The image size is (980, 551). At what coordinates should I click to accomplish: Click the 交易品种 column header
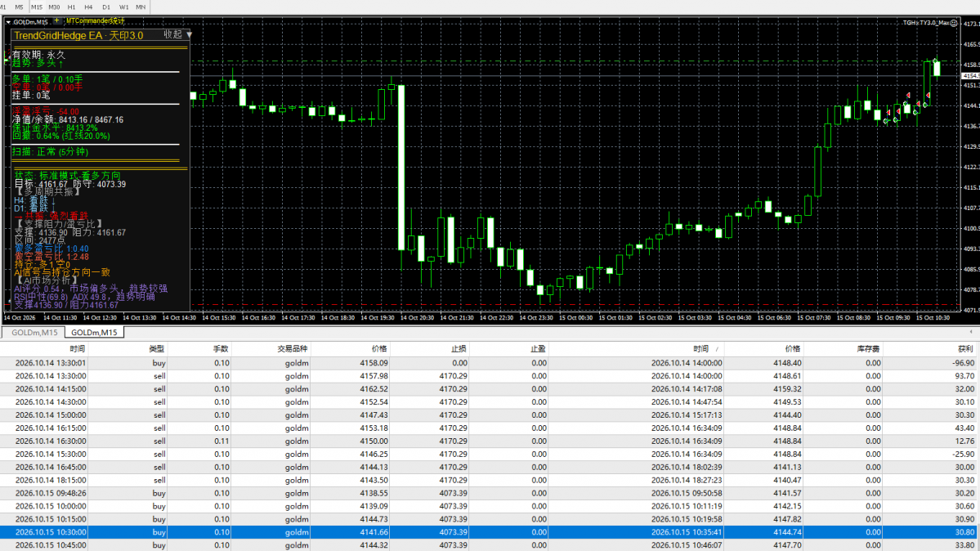[293, 348]
